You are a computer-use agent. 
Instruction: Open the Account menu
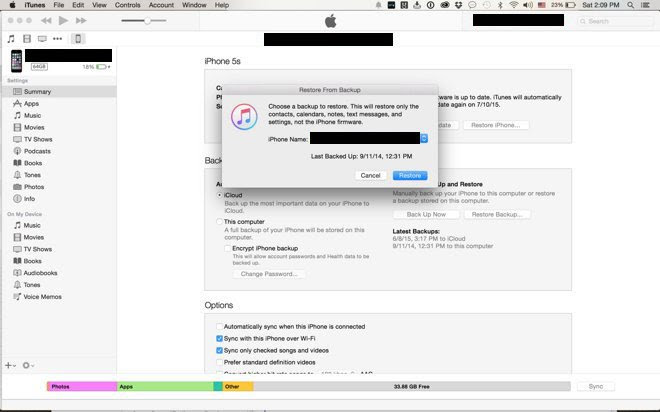coord(161,5)
